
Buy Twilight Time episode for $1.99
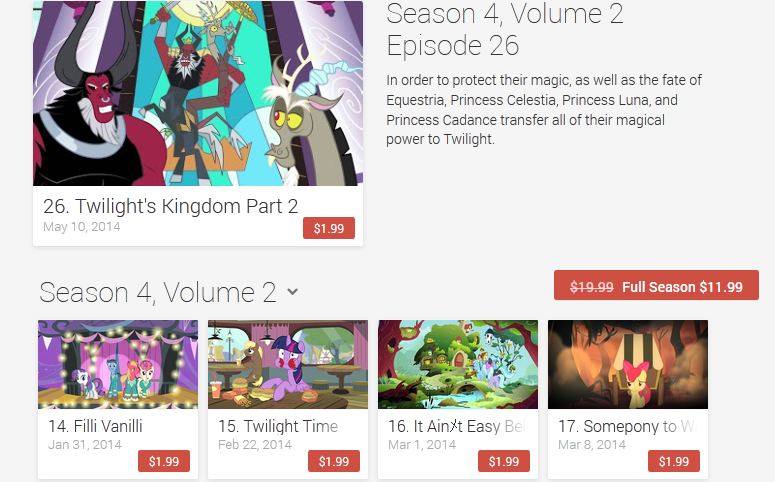[334, 461]
